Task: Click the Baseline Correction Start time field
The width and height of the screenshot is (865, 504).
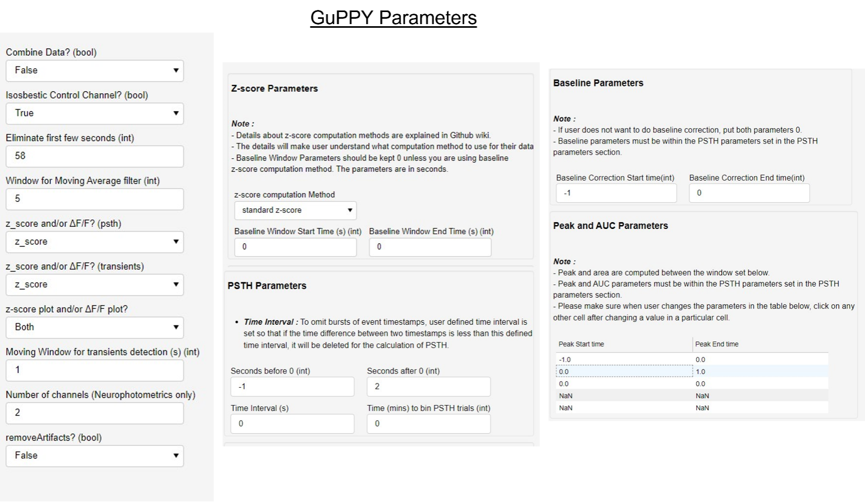Action: click(x=616, y=193)
